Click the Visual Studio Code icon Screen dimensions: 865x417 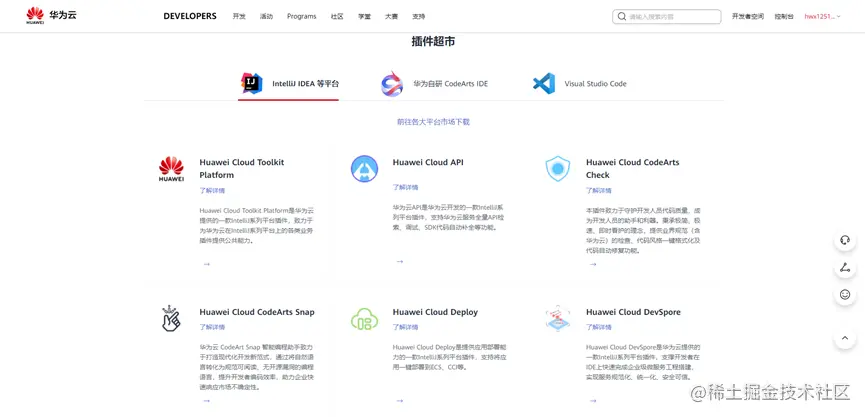[x=543, y=84]
